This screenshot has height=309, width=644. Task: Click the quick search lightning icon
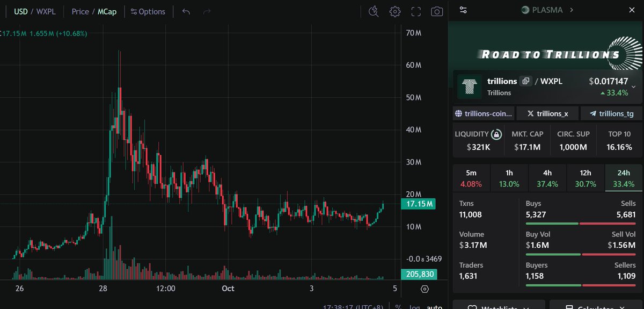375,11
